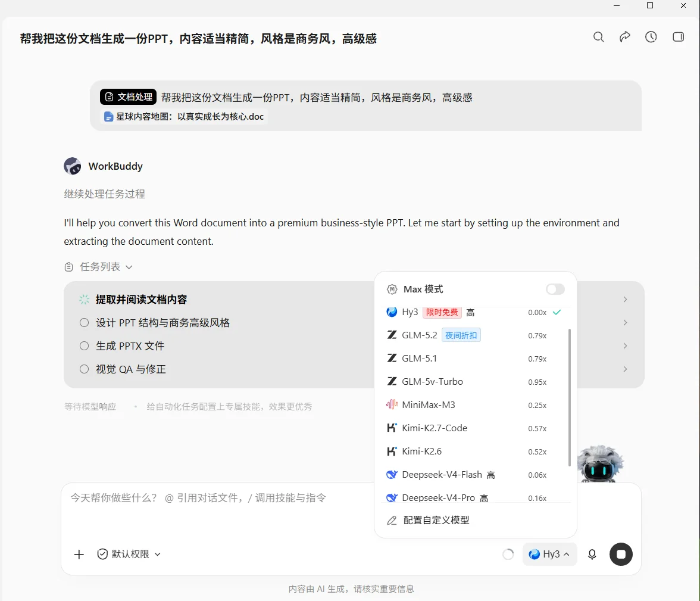Expand the 视觉 QA 与修正 row arrow
Image resolution: width=700 pixels, height=601 pixels.
pyautogui.click(x=625, y=369)
